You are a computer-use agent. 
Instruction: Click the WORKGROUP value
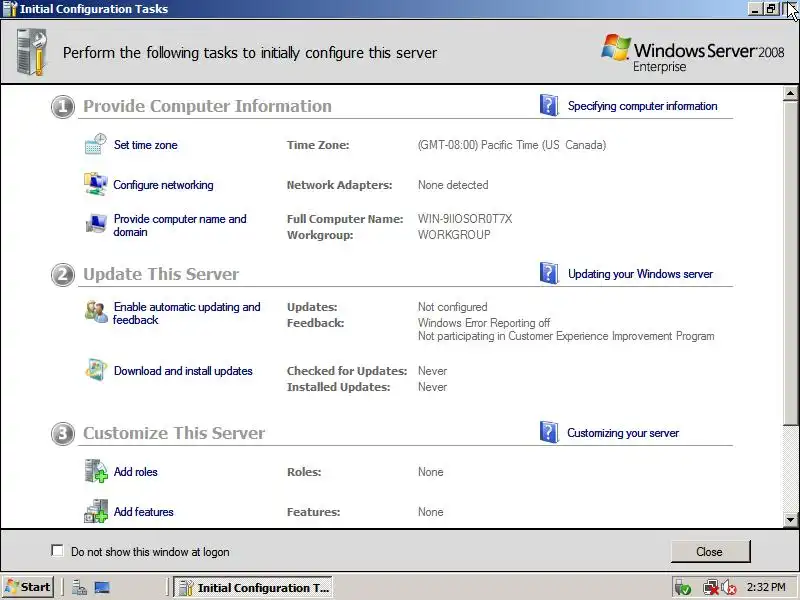454,235
